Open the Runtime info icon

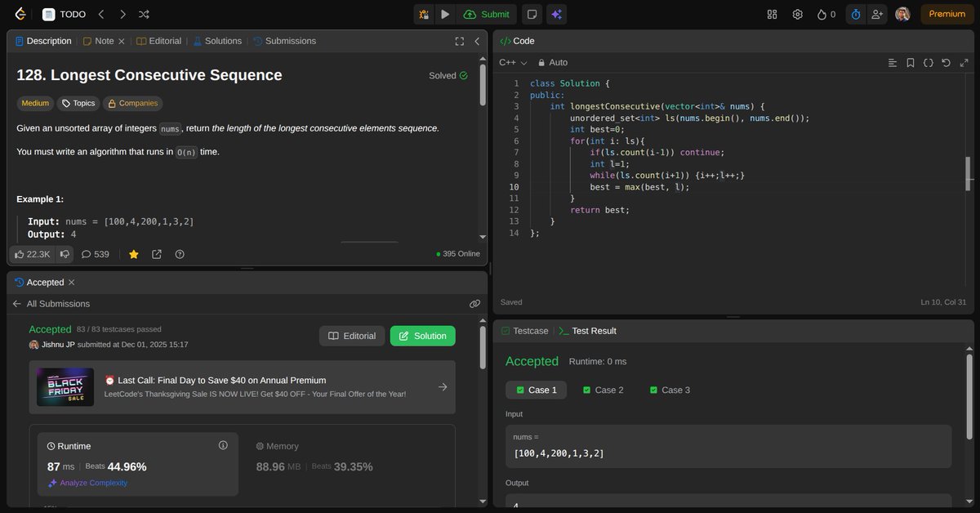click(x=223, y=445)
